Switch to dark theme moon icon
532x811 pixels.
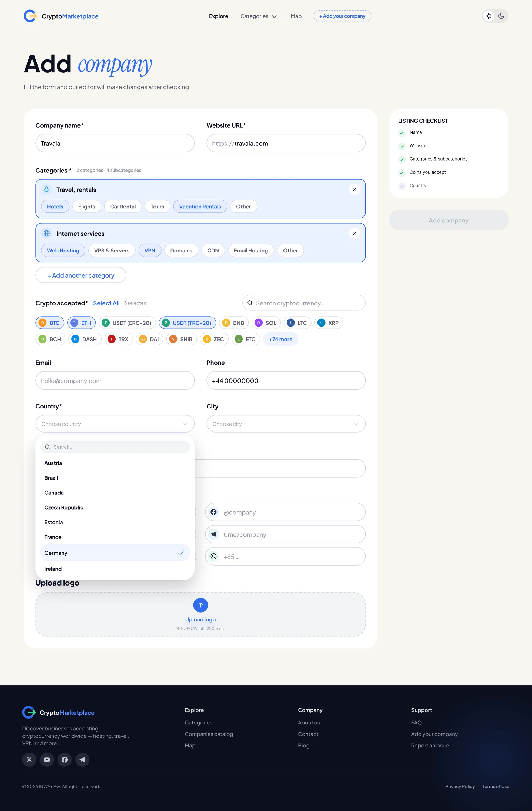coord(501,16)
